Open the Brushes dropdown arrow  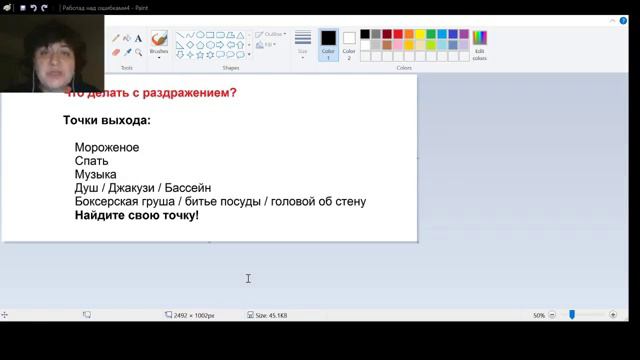click(x=159, y=58)
